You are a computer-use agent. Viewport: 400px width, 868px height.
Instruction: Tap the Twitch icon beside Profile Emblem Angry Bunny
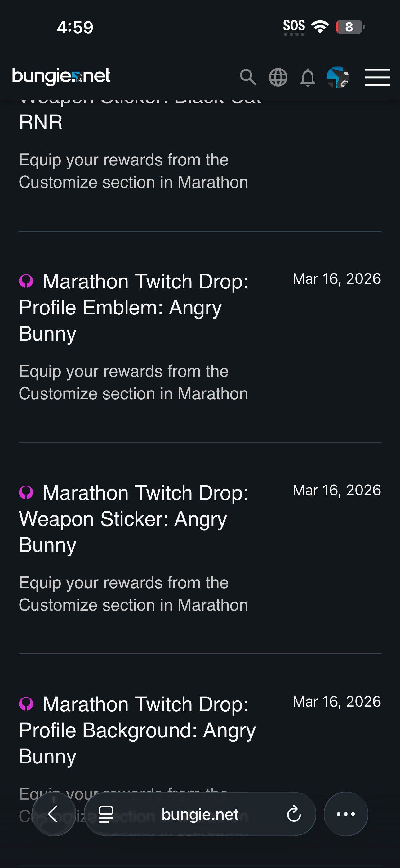click(26, 281)
